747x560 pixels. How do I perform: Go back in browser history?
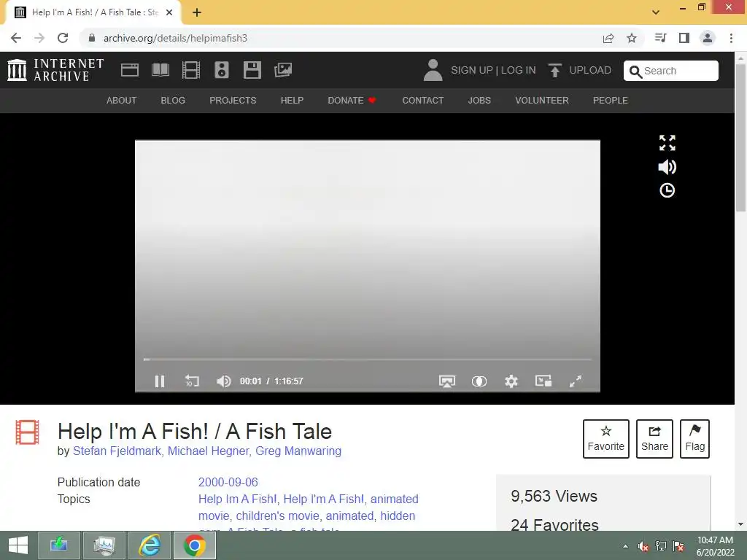(16, 38)
